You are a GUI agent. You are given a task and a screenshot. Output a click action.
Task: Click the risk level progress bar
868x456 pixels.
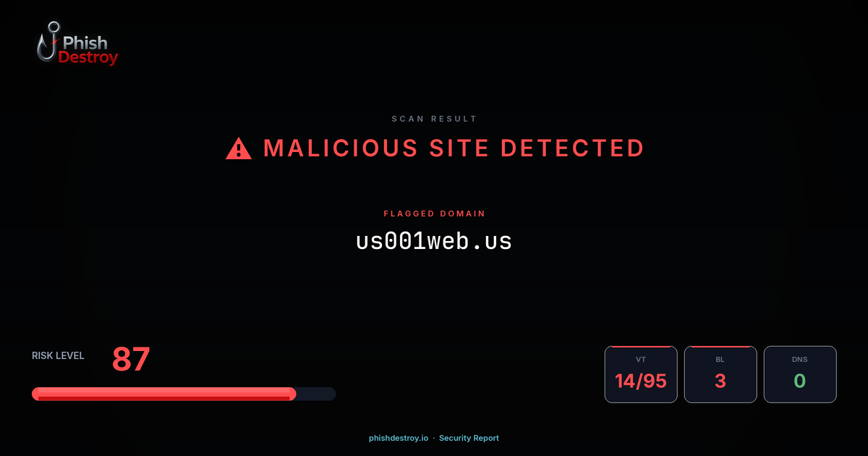coord(184,394)
